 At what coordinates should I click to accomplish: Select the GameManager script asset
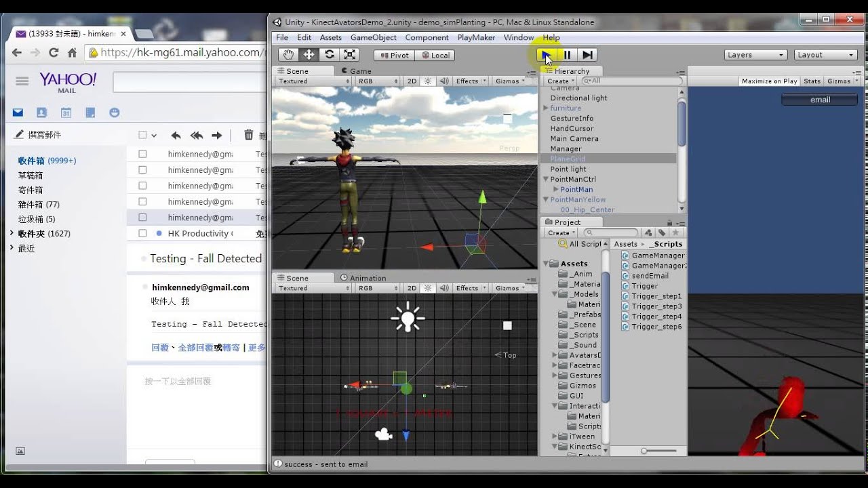pyautogui.click(x=652, y=256)
